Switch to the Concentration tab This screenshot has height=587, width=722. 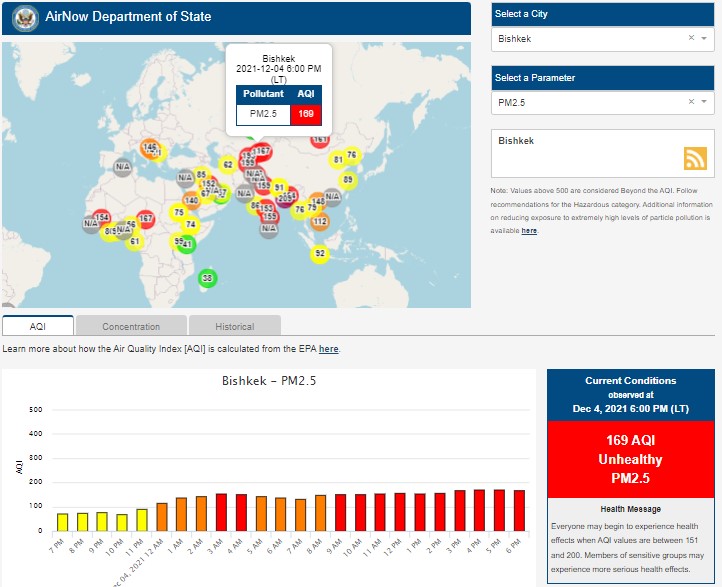point(131,326)
